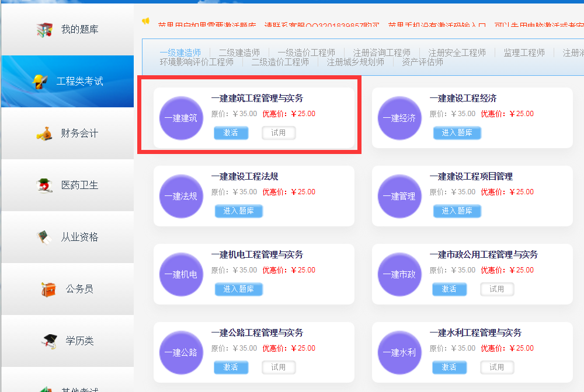Open 财务会计 money bag icon
This screenshot has width=584, height=392.
(x=44, y=134)
